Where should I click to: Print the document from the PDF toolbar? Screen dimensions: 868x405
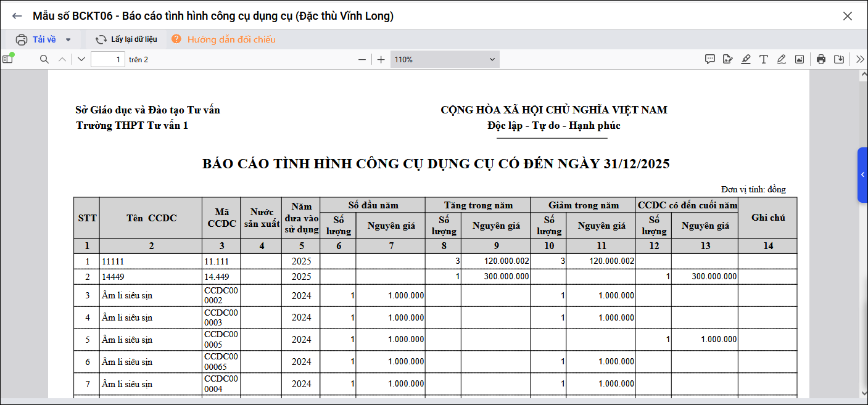click(821, 59)
